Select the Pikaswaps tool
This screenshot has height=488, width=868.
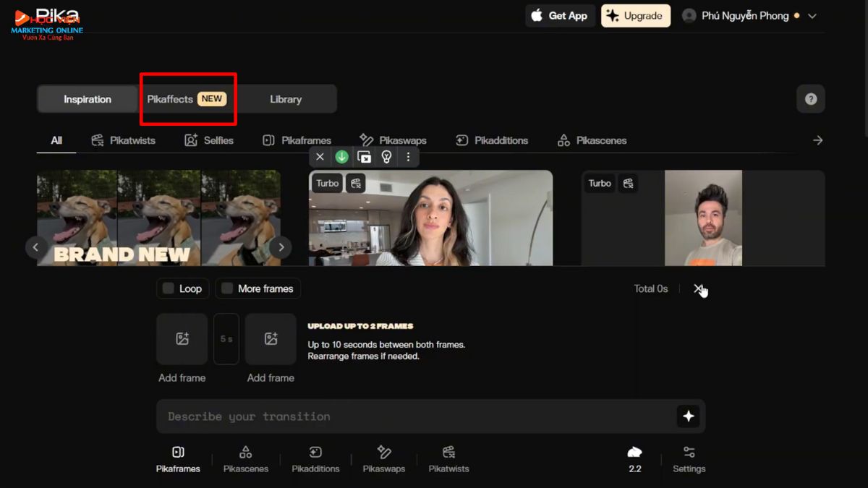coord(384,460)
